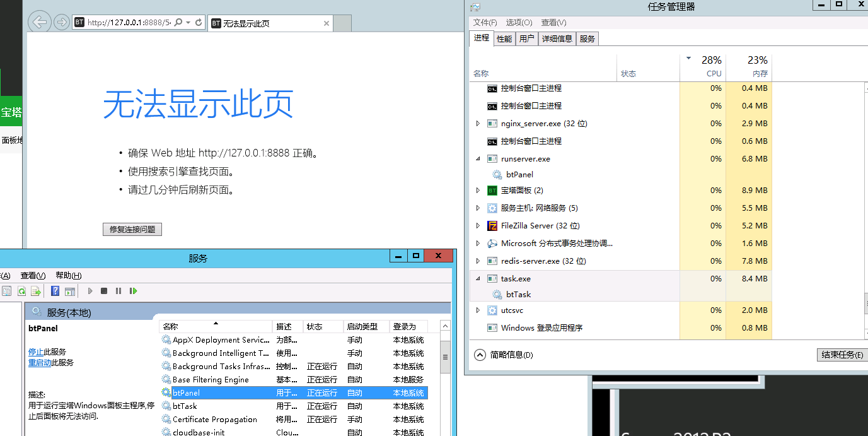Select AppX Deployment Service row
The image size is (868, 436).
point(294,340)
